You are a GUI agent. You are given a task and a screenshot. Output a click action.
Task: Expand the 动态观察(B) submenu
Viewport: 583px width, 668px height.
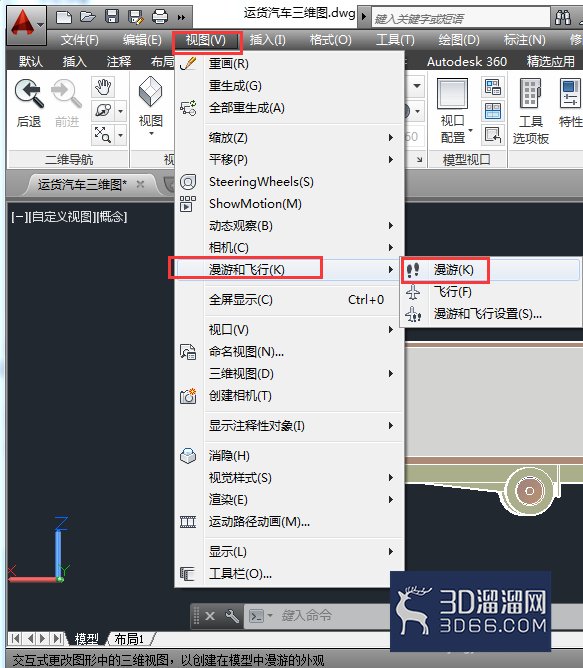[290, 226]
